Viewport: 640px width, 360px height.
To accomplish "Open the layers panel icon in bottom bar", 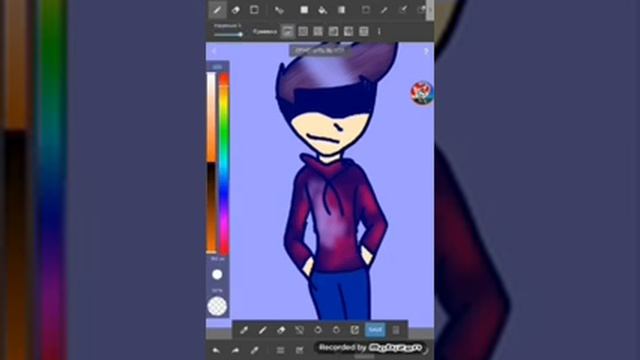I will 300,350.
